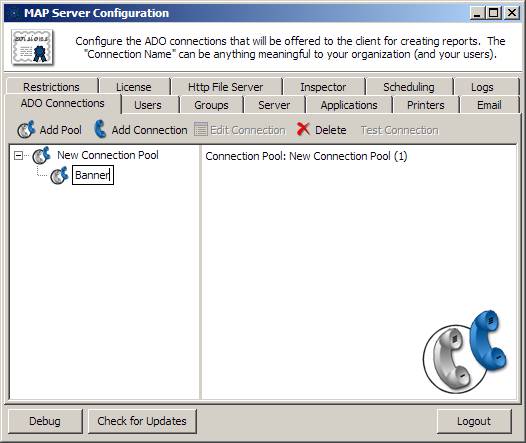Collapse the New Connection Pool tree node
The image size is (526, 443).
click(18, 155)
